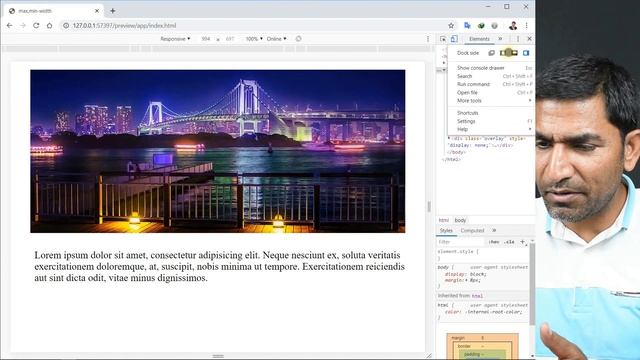Screen dimensions: 640x360
Task: Dock DevTools to the right
Action: (526, 53)
